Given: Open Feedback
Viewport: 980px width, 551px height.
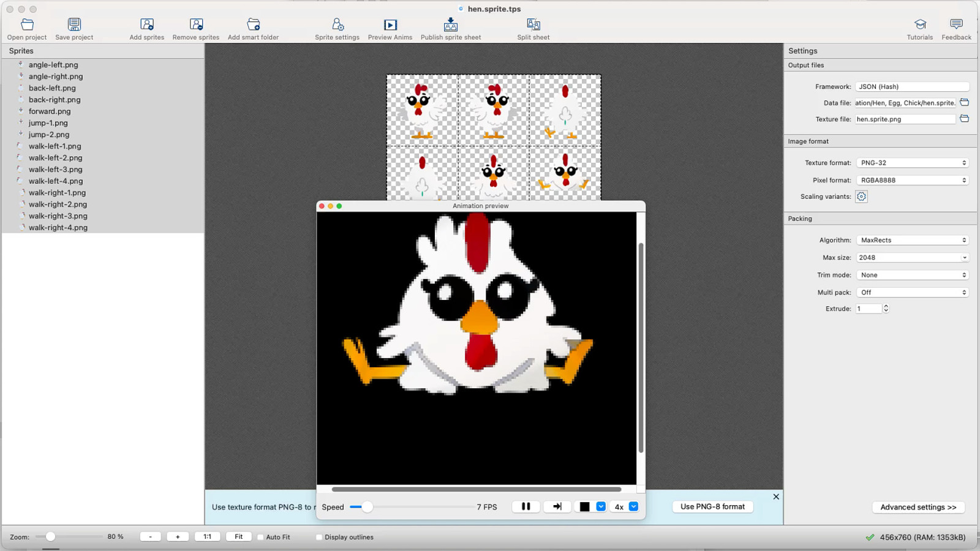Looking at the screenshot, I should pos(956,29).
